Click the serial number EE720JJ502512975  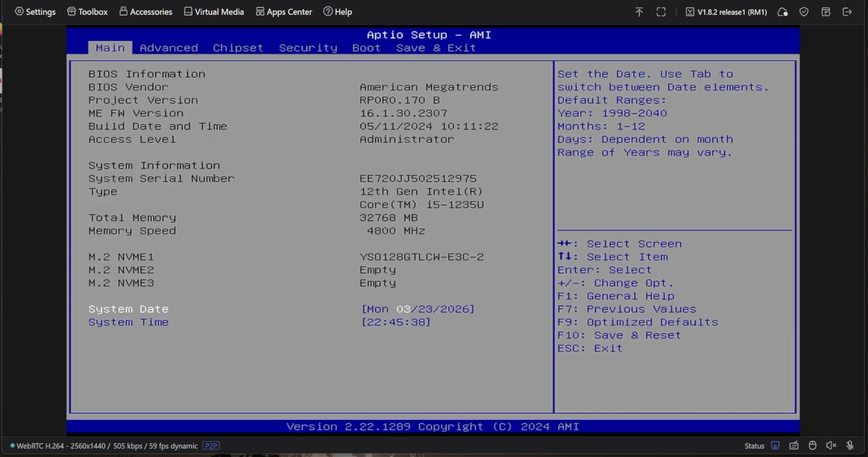click(418, 179)
